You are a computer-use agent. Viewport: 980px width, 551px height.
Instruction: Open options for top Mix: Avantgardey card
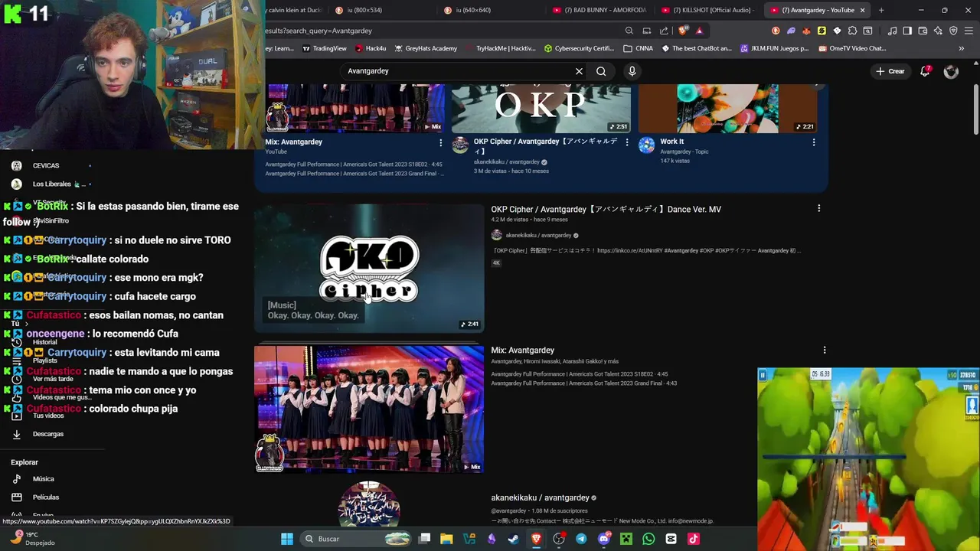[440, 142]
